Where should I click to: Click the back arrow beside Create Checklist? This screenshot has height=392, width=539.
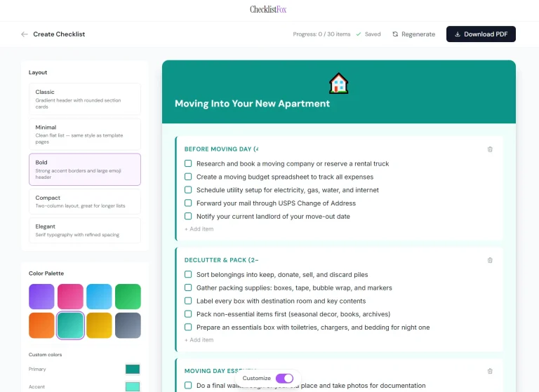pyautogui.click(x=25, y=34)
